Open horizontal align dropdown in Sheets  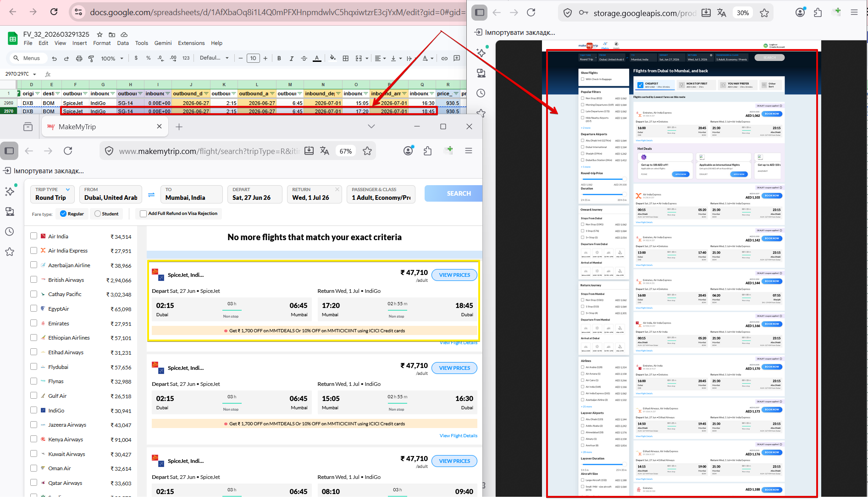(380, 58)
